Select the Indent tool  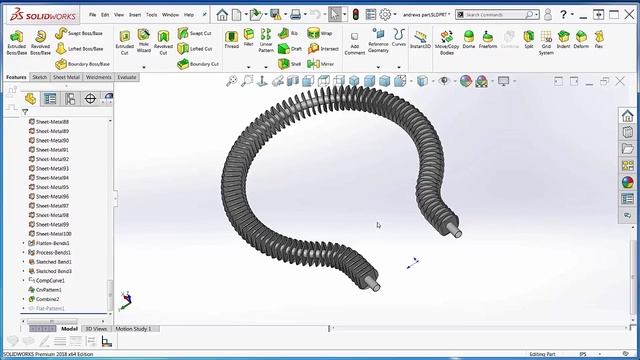563,40
